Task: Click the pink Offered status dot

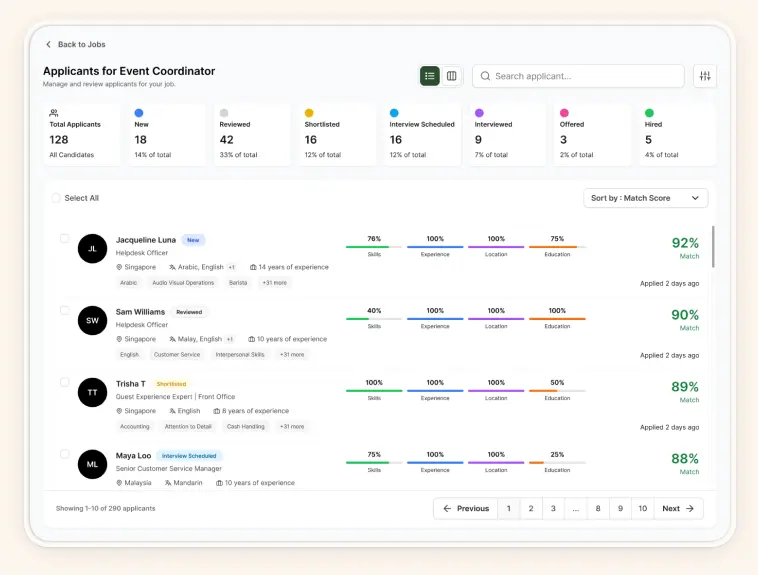Action: click(564, 113)
